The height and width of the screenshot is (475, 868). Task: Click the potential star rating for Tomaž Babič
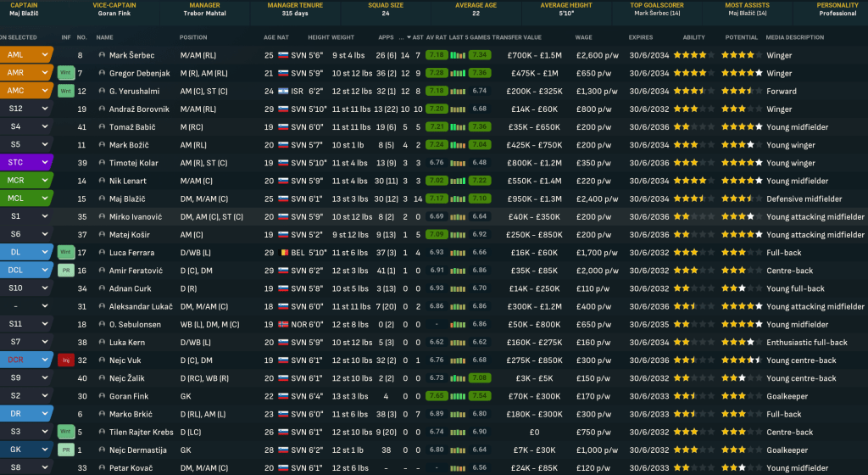pos(742,127)
